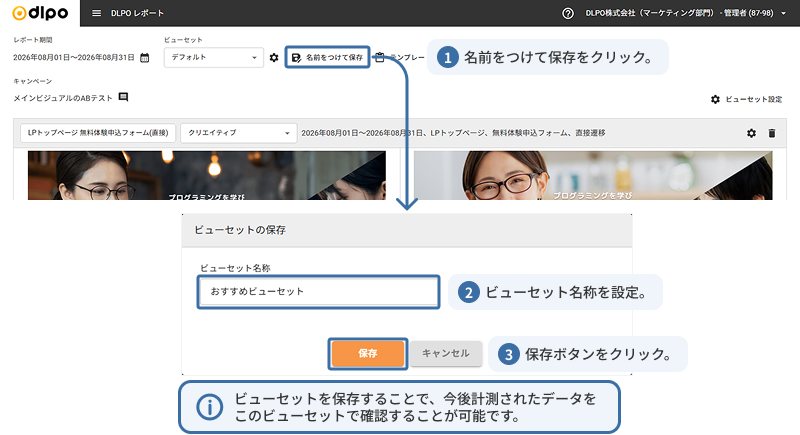Click the gear icon in the view row
Image resolution: width=800 pixels, height=435 pixels.
click(751, 133)
